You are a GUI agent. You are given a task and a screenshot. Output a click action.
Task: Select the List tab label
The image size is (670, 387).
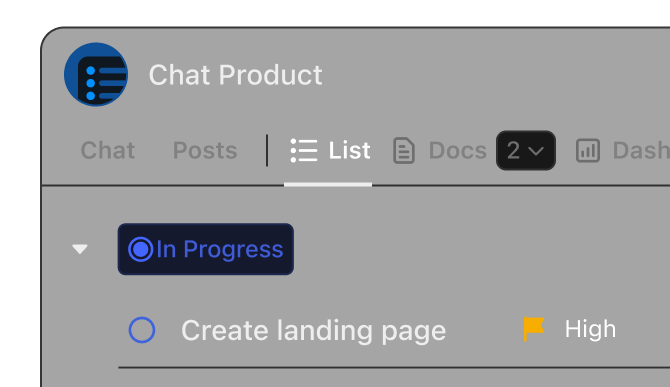click(x=349, y=150)
